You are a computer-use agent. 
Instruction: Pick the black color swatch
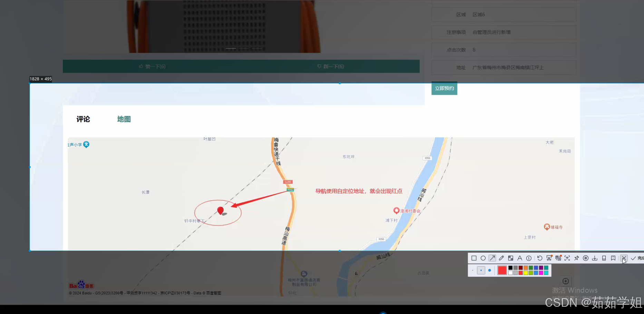(510, 268)
